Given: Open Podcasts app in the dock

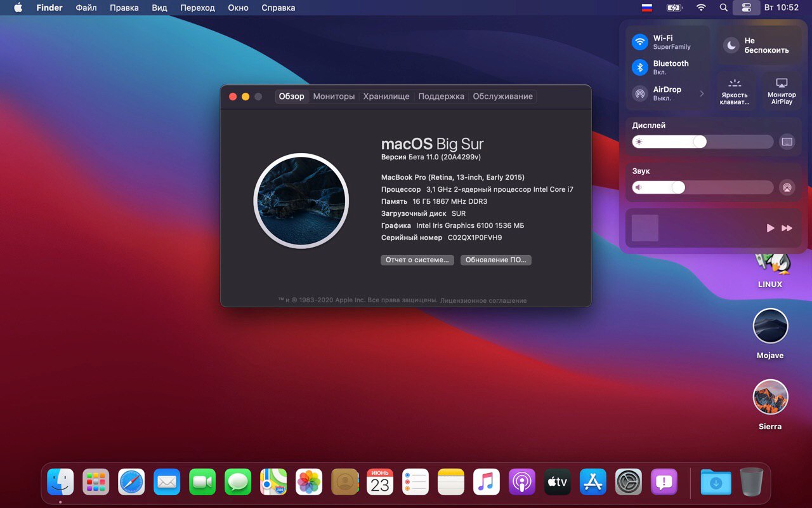Looking at the screenshot, I should (x=522, y=483).
